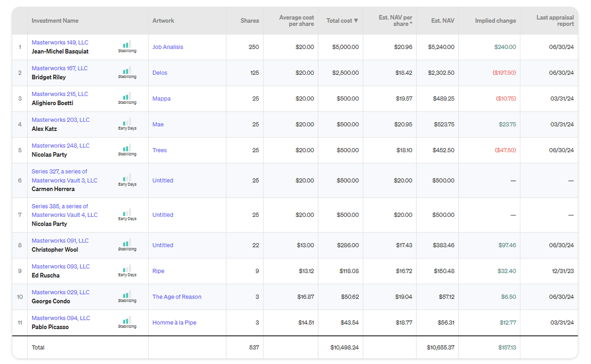Viewport: 591px width, 364px height.
Task: Click the Est. NAV column header
Action: click(443, 21)
